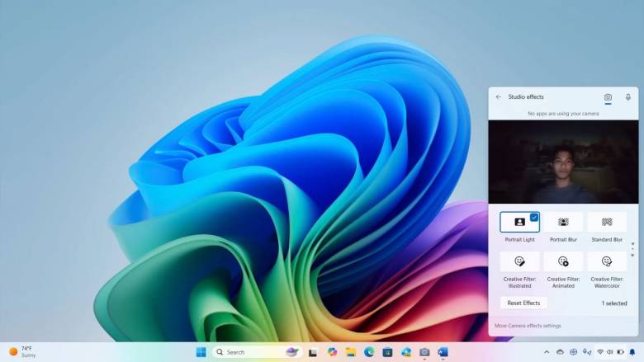Enable the Creative Filter: Animated effect
Viewport: 644px width, 362px height.
563,261
